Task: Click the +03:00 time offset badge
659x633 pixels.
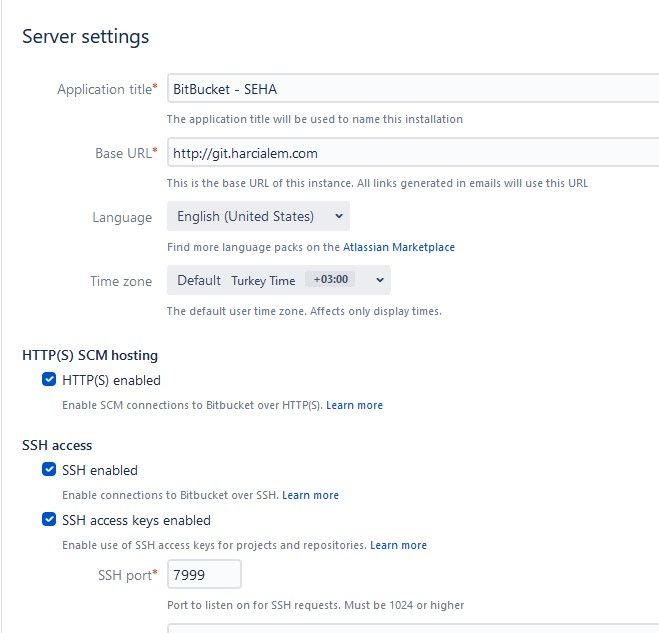Action: pos(330,279)
